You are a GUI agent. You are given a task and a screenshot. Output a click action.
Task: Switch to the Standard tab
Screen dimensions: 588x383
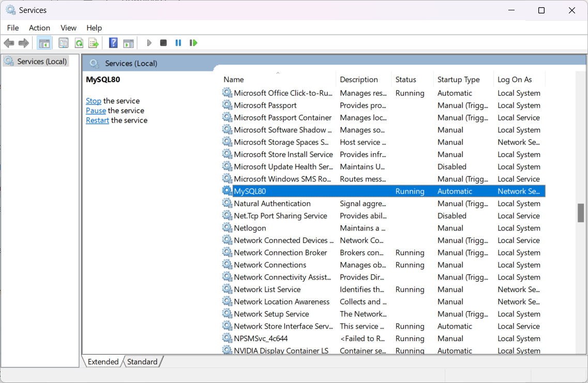142,361
